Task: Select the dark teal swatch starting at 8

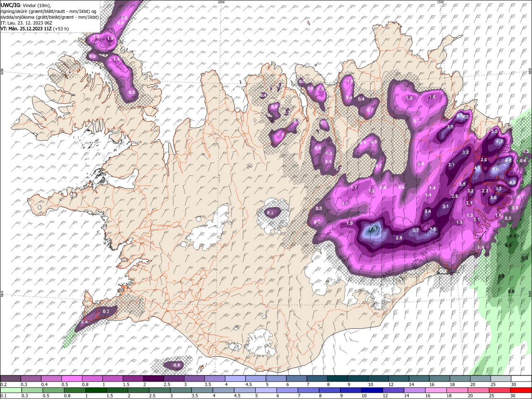Action: pos(337,379)
